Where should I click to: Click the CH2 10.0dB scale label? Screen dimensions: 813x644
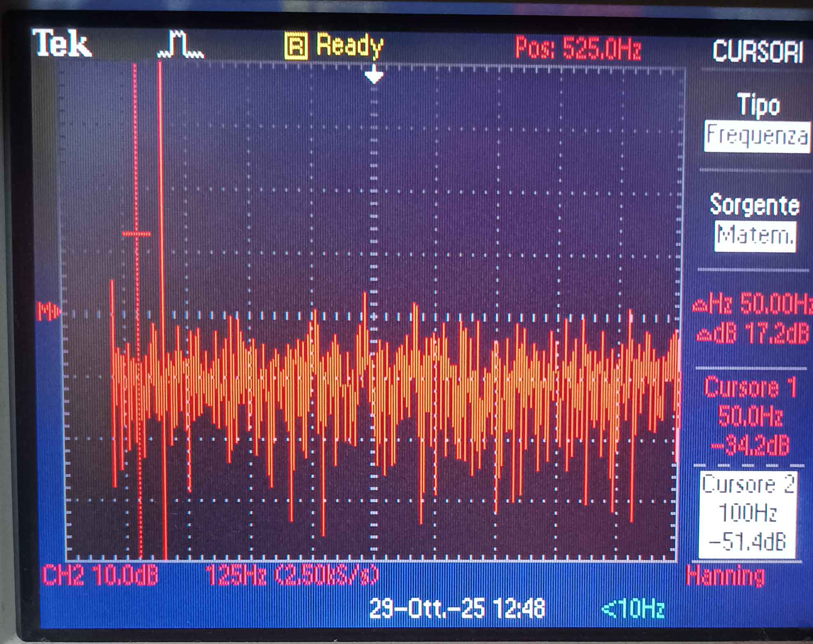click(100, 575)
